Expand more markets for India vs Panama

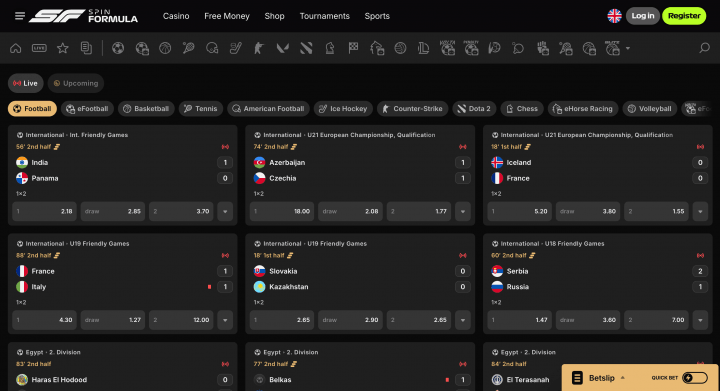225,212
